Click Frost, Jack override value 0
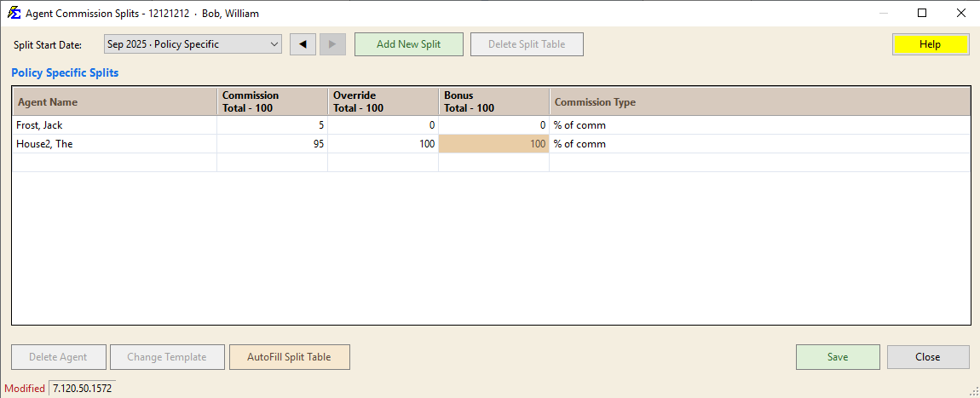 pos(383,125)
